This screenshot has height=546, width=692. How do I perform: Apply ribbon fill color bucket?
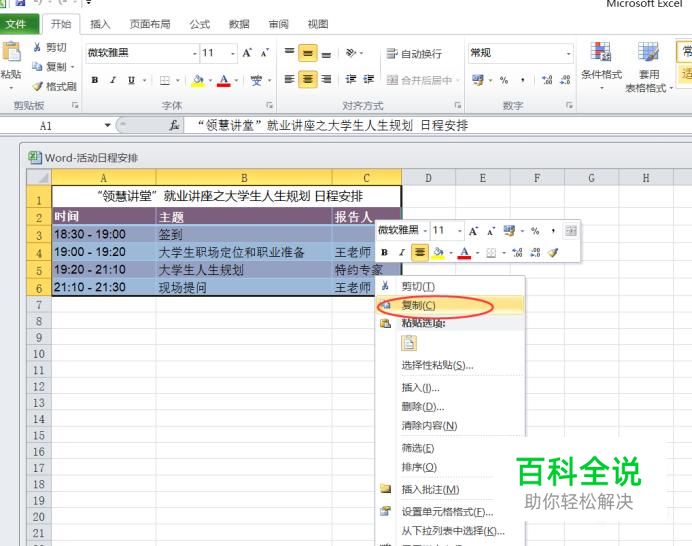[198, 80]
